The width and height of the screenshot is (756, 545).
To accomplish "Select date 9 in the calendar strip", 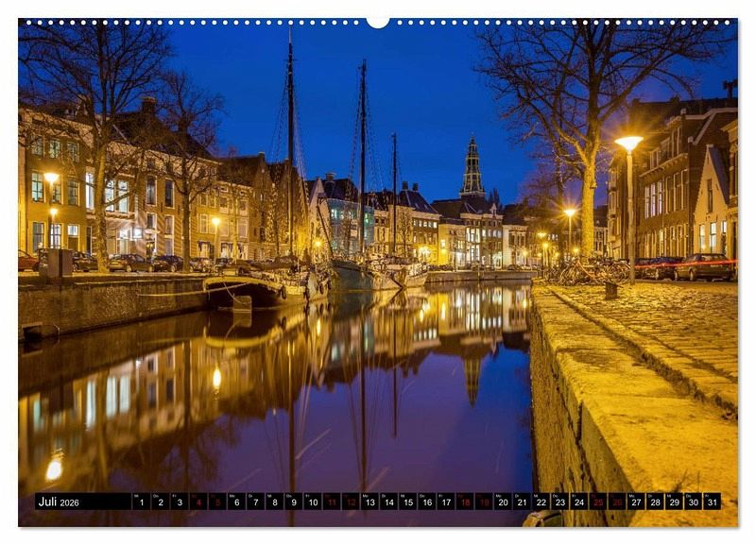I will (294, 502).
